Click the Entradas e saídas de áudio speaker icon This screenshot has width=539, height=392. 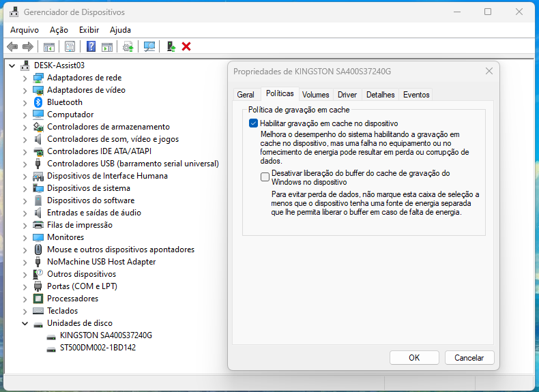click(x=38, y=213)
